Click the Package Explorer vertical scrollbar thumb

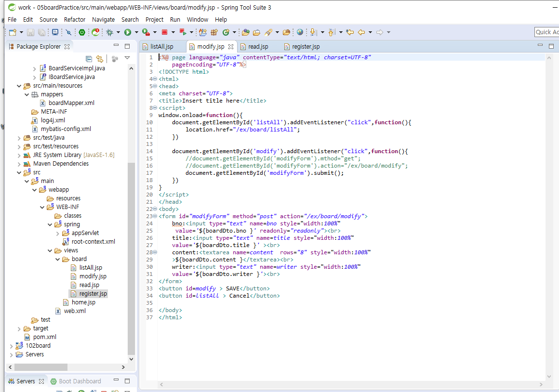pyautogui.click(x=131, y=258)
